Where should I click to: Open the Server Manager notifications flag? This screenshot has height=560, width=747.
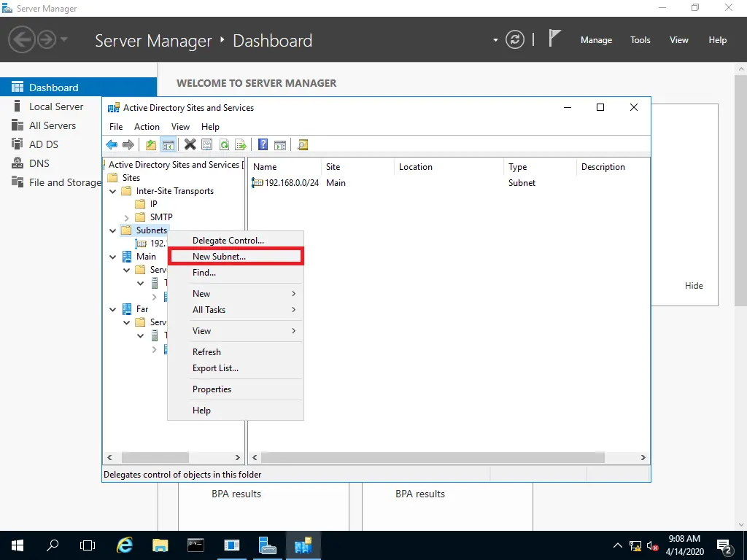[x=554, y=38]
